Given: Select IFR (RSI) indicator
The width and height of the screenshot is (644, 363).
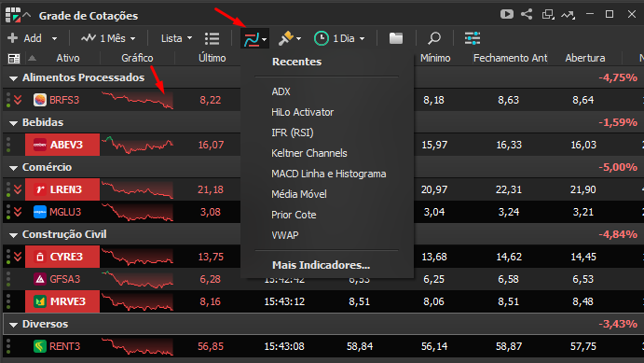Looking at the screenshot, I should pyautogui.click(x=293, y=133).
